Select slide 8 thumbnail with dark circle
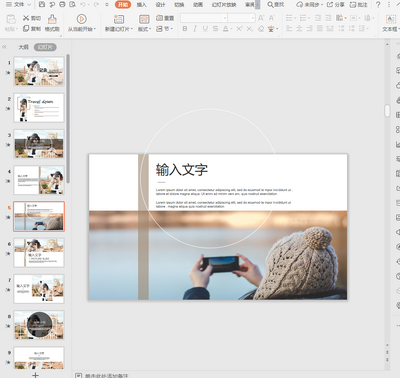Image resolution: width=400 pixels, height=378 pixels. coord(39,325)
